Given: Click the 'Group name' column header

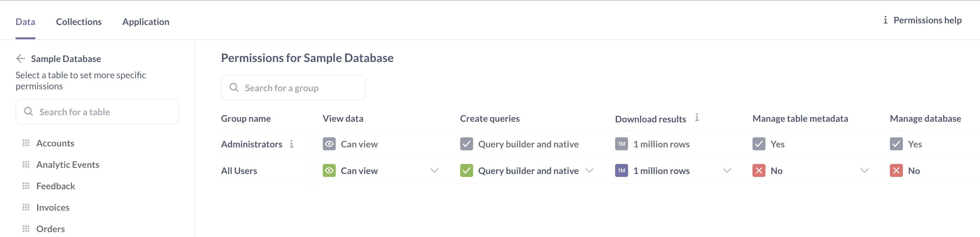Looking at the screenshot, I should pyautogui.click(x=246, y=118).
